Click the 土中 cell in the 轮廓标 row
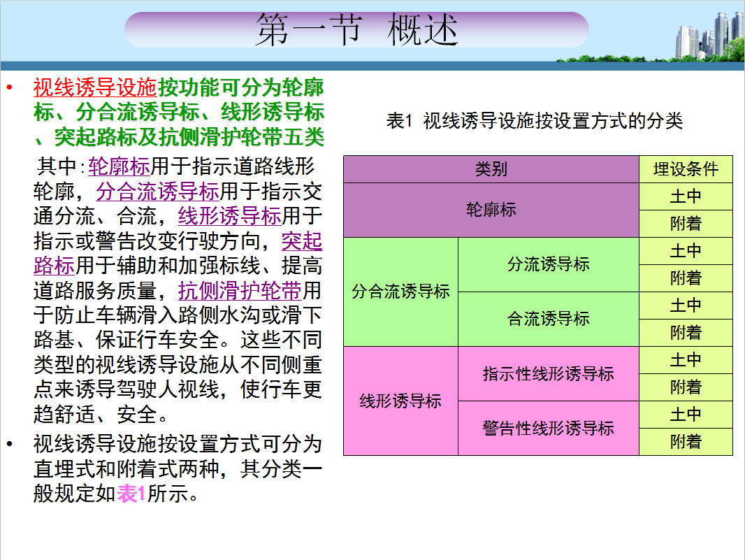The image size is (745, 560). pyautogui.click(x=686, y=197)
